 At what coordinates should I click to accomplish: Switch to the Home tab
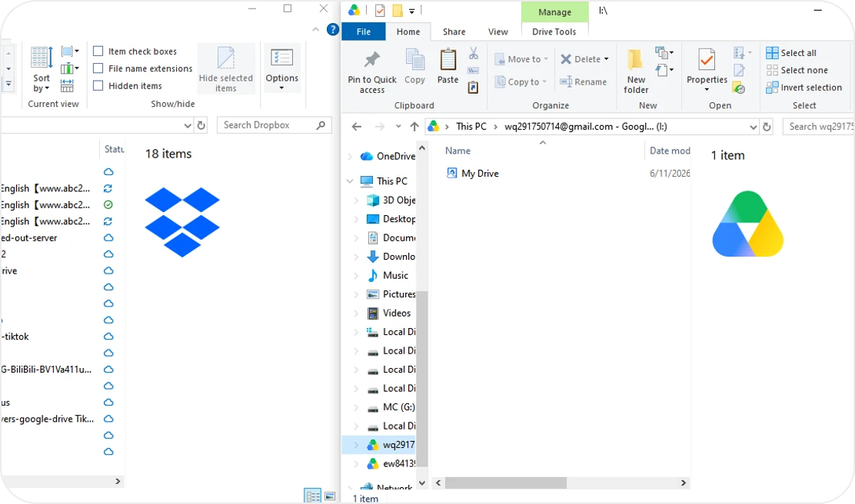408,31
